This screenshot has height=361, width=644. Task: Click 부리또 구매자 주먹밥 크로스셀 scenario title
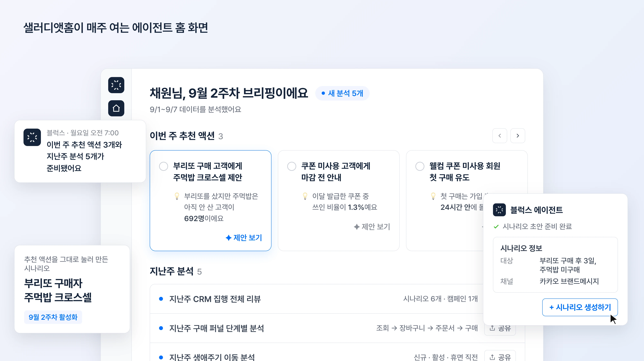(58, 290)
